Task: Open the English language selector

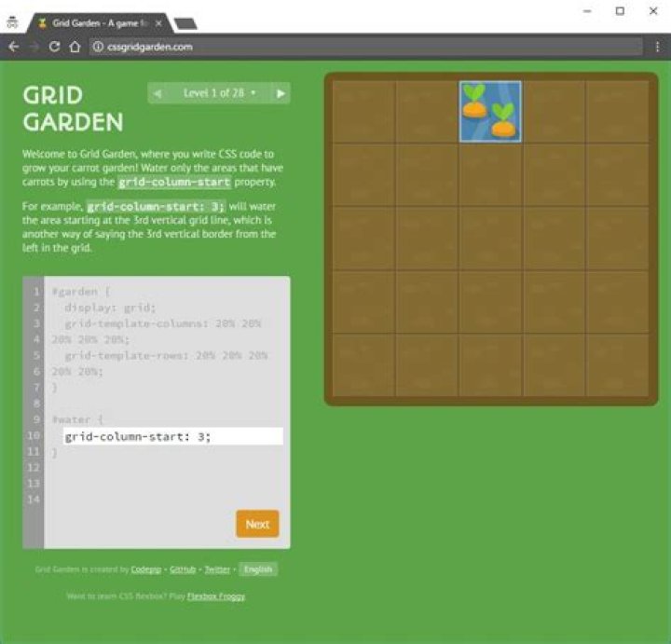Action: coord(258,569)
